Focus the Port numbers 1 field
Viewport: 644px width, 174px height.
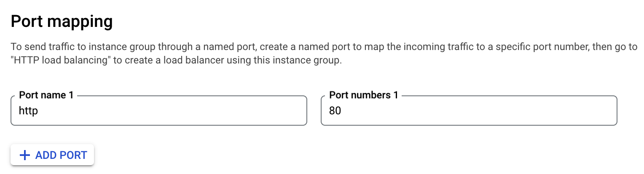point(469,111)
